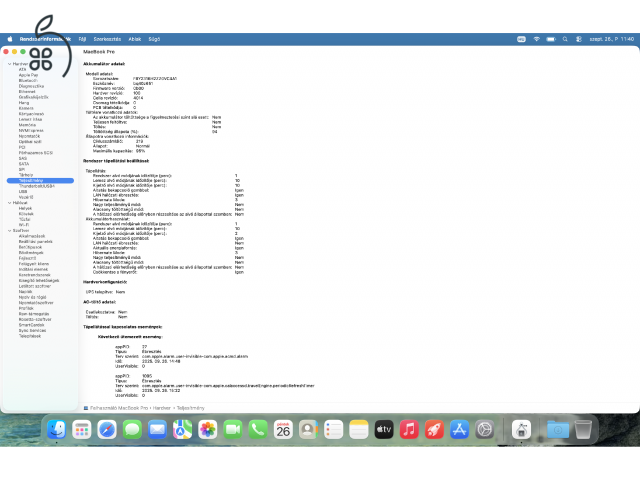Open the yellow Notes app icon
Screen dimensions: 640x480
359,429
